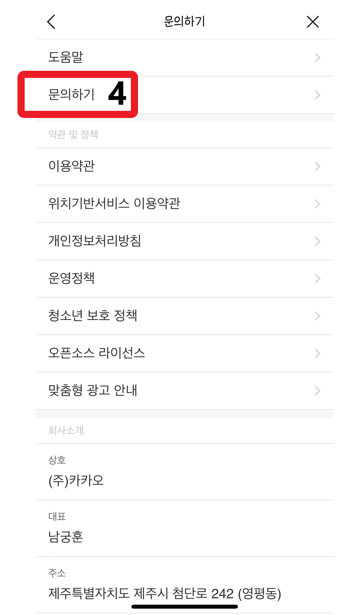Open 위치기반서비스 이용약관
This screenshot has height=615, width=364.
coord(114,204)
